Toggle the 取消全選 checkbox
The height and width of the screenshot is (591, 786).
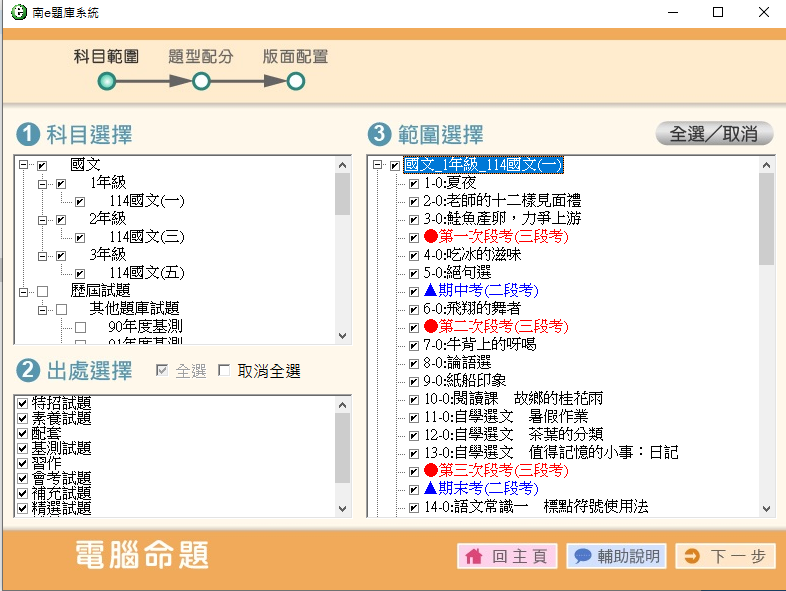point(224,372)
